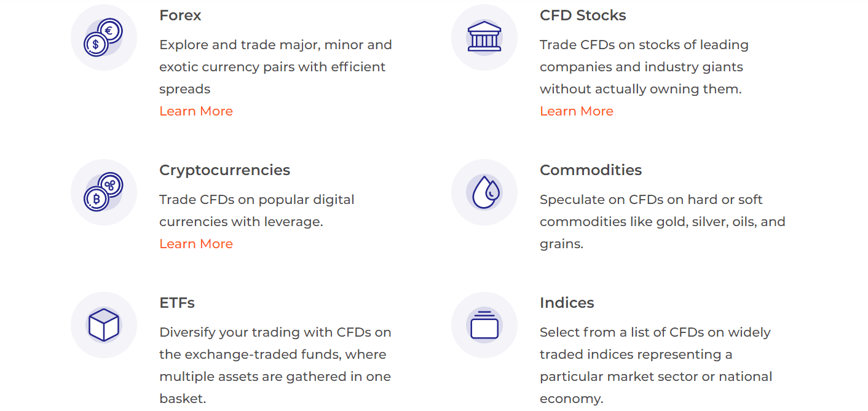The width and height of the screenshot is (868, 411).
Task: Select the CFD Stocks heading
Action: [x=583, y=15]
